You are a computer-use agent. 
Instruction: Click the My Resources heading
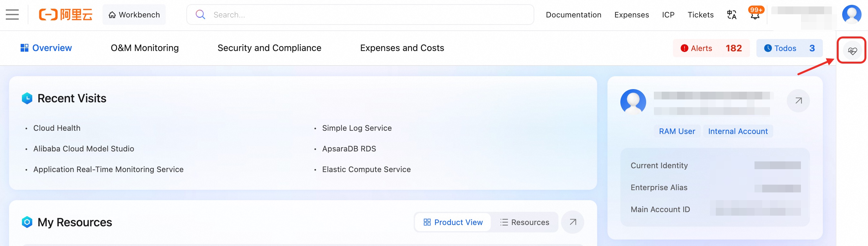(74, 222)
